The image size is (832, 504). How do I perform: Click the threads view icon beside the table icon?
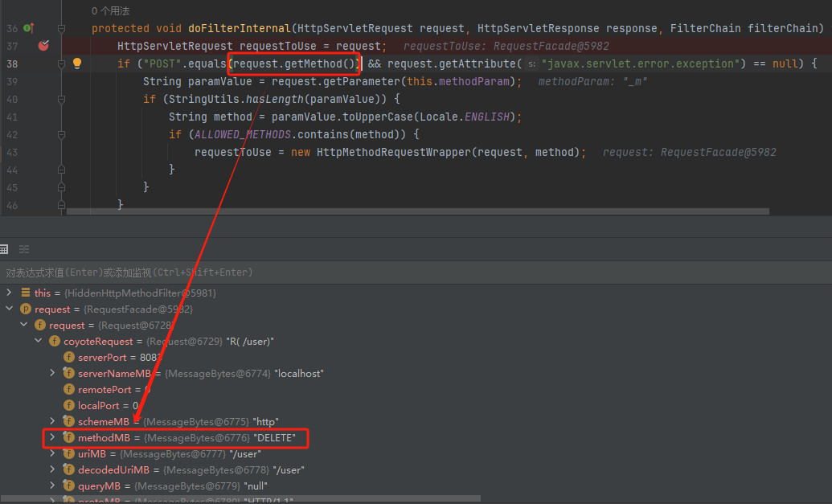tap(24, 249)
